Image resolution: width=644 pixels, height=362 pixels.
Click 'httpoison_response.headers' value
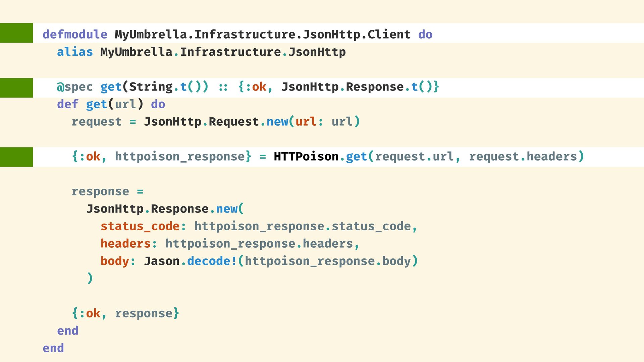point(259,244)
